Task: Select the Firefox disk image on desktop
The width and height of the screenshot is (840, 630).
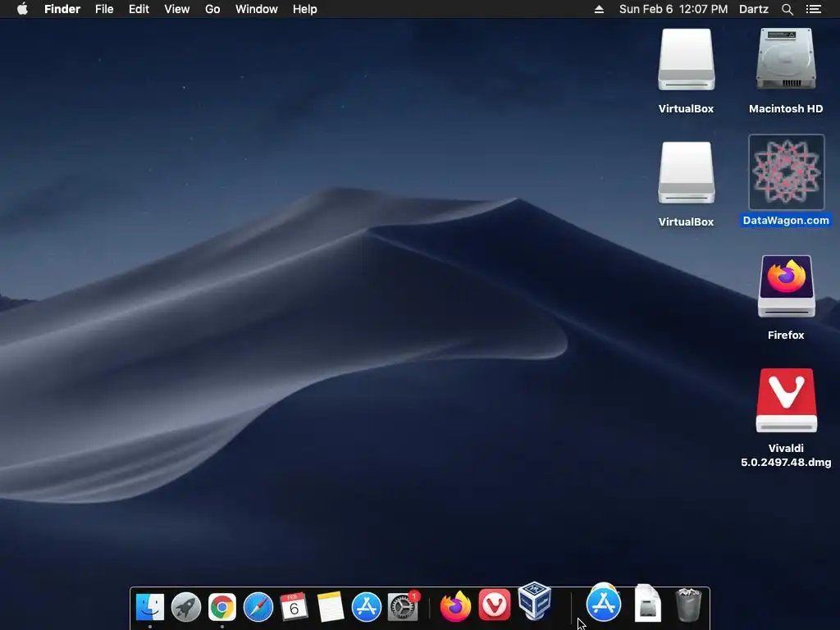Action: pos(787,286)
